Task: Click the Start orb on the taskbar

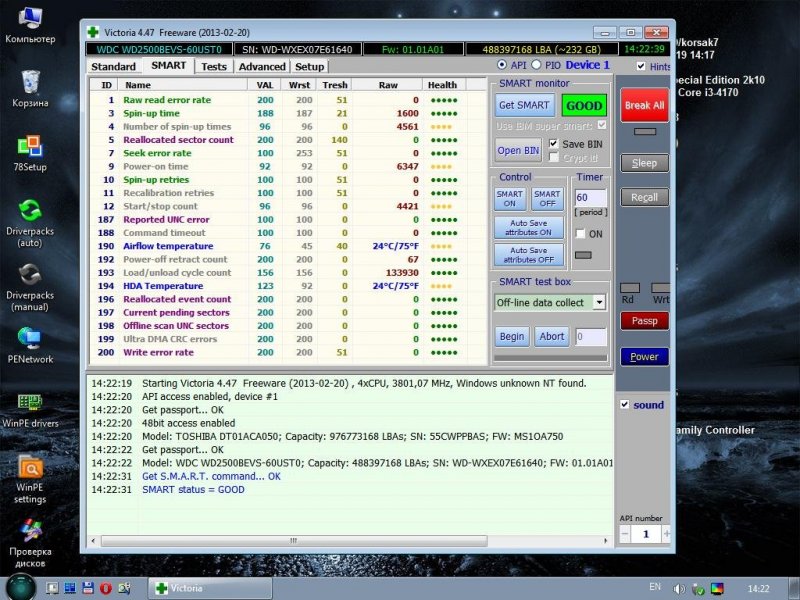Action: pos(20,587)
